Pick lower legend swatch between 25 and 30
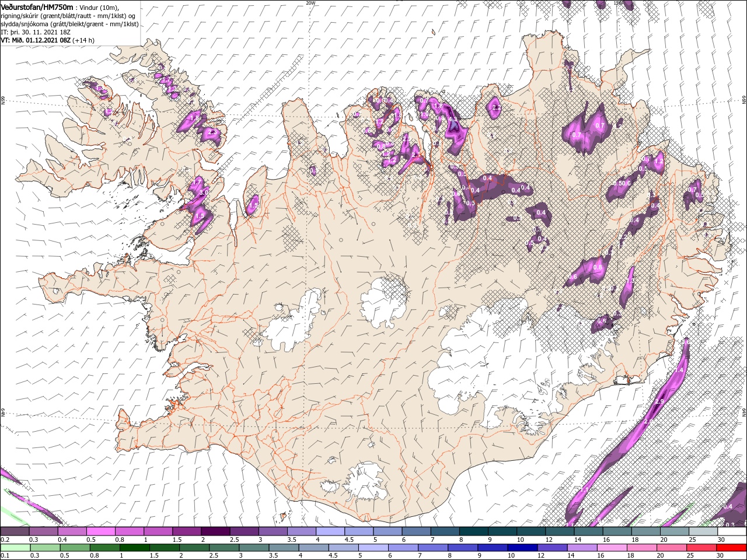This screenshot has height=560, width=747. pos(701,548)
